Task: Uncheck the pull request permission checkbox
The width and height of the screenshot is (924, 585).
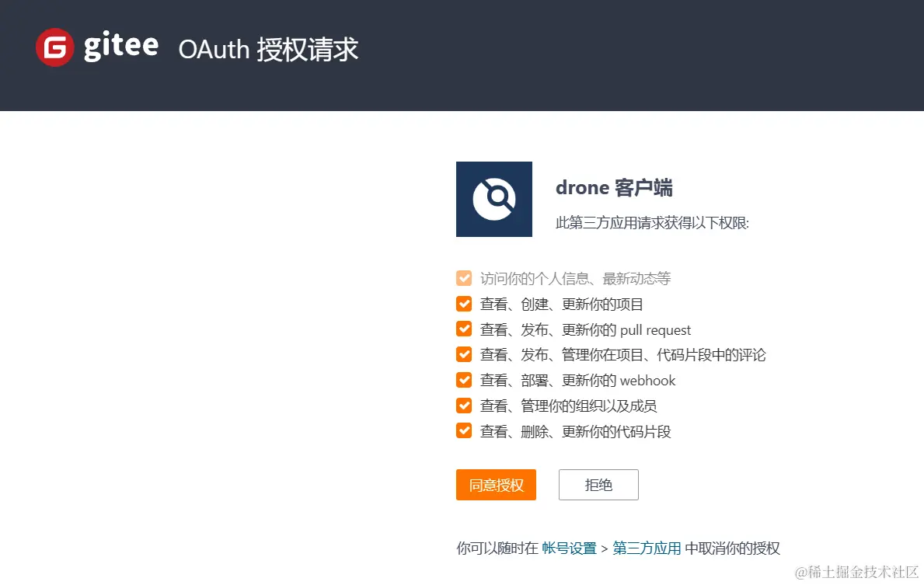Action: 464,329
